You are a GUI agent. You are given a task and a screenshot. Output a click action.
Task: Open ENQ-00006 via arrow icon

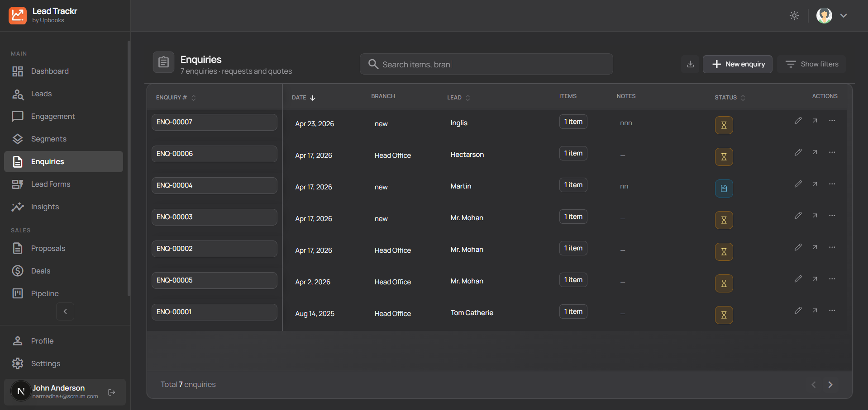click(815, 152)
